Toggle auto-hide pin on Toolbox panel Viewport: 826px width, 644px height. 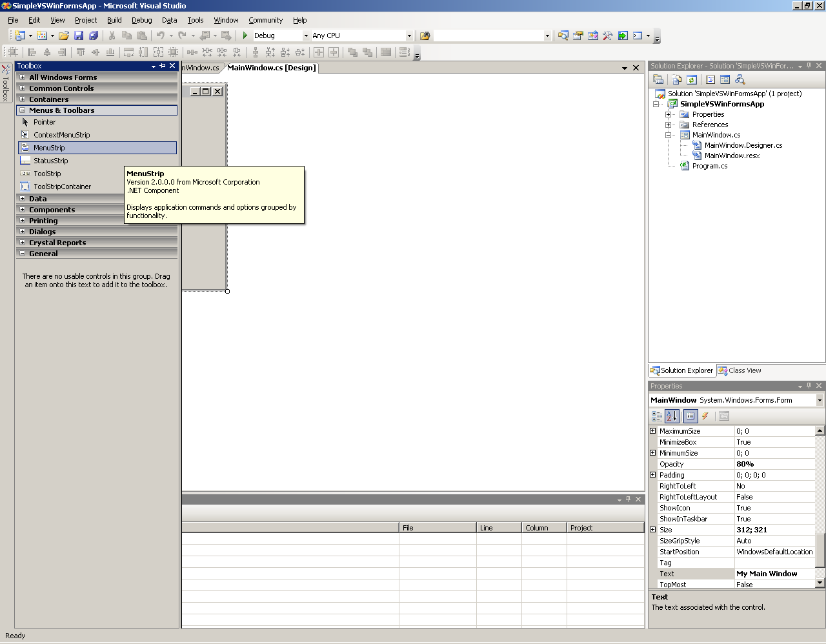tap(163, 66)
